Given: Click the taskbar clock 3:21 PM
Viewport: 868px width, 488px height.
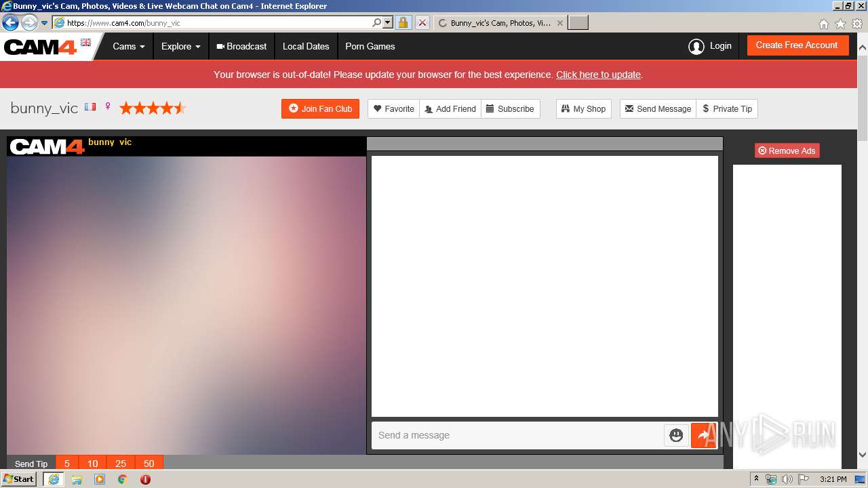Looking at the screenshot, I should coord(833,479).
